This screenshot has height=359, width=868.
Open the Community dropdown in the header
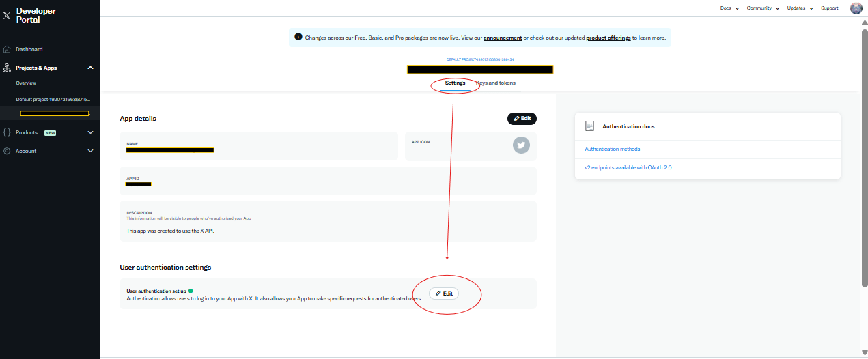(762, 8)
